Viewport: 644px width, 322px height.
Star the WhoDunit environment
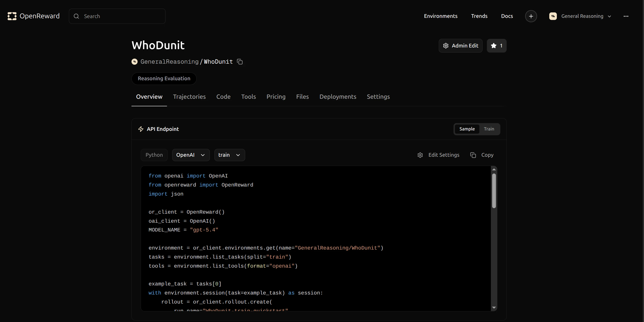496,46
